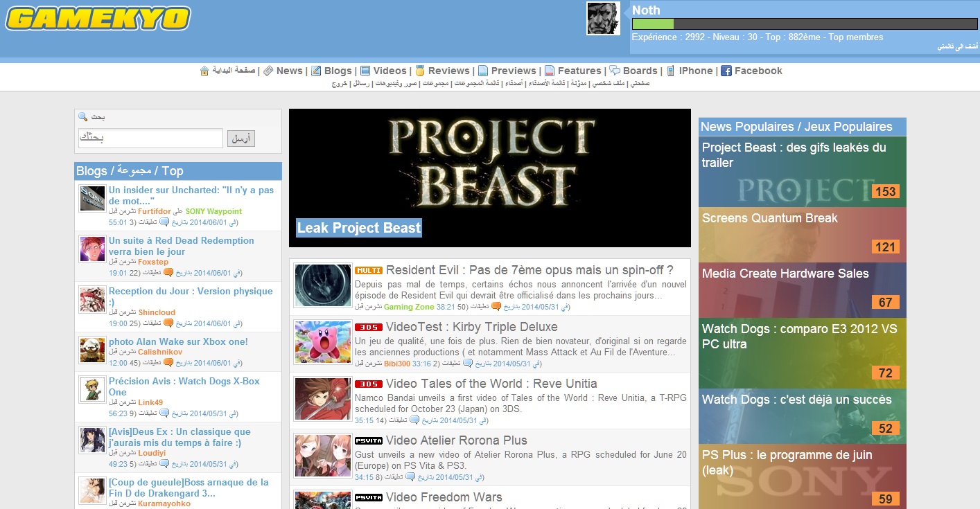Open Video Atelier Rorona Plus article
Viewport: 980px width, 509px height.
(457, 440)
